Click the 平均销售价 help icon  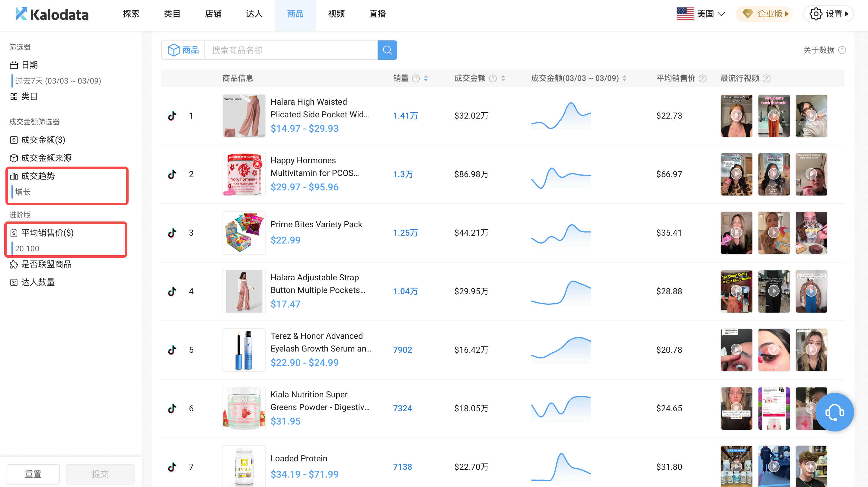[703, 78]
